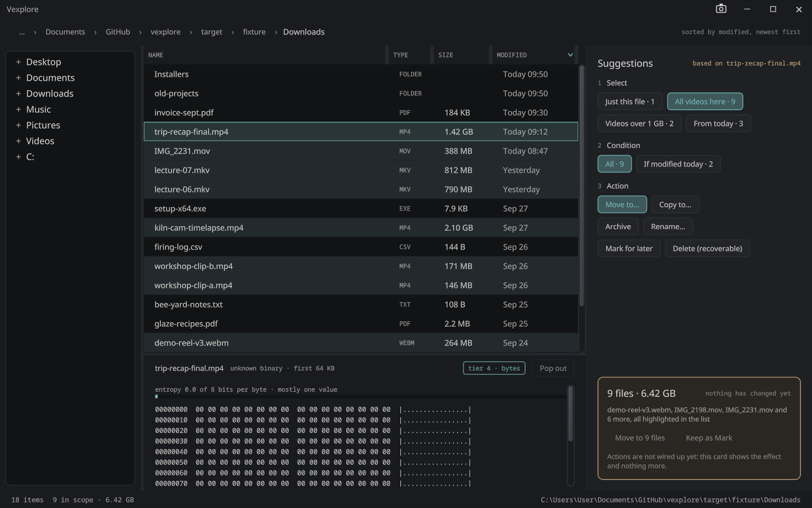
Task: Select the invoice-sept.pdf file row
Action: click(x=361, y=113)
